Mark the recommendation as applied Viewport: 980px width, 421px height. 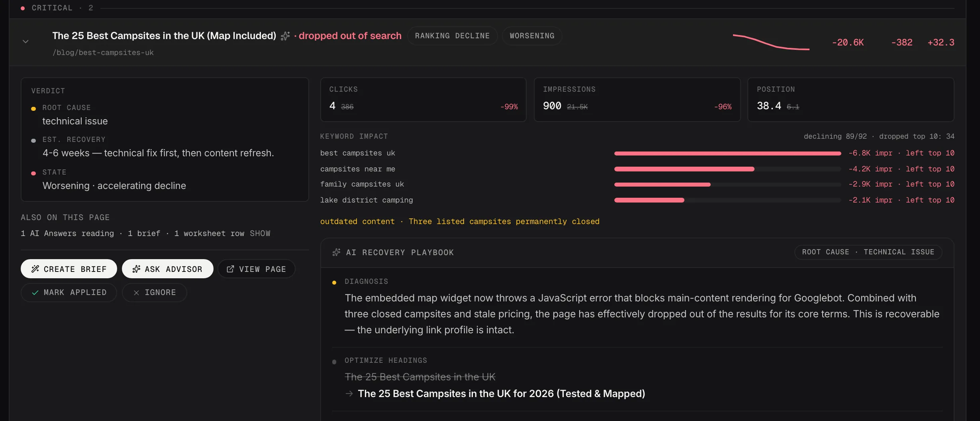(x=69, y=293)
